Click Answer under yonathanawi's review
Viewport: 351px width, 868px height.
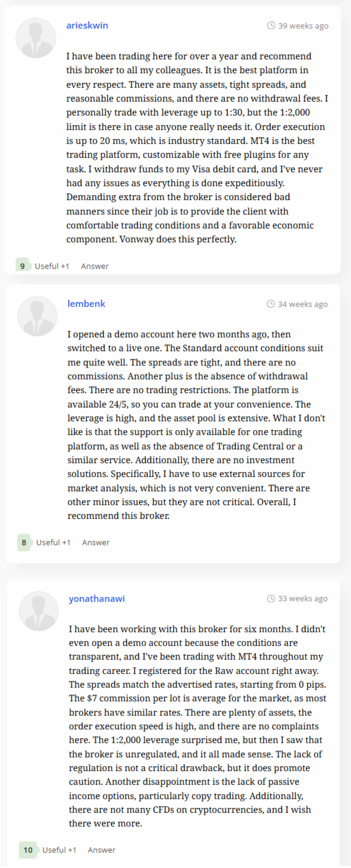[x=101, y=850]
